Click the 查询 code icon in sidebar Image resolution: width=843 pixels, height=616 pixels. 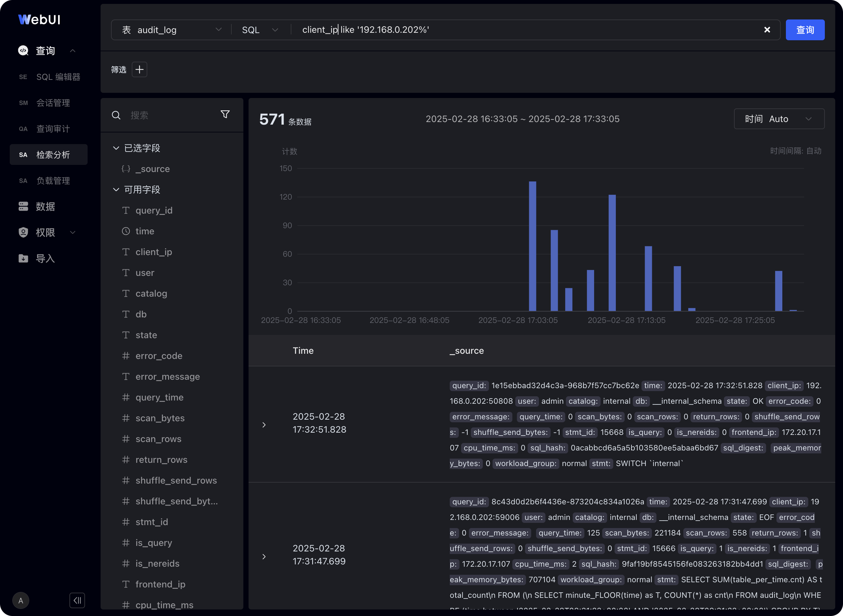[x=23, y=50]
